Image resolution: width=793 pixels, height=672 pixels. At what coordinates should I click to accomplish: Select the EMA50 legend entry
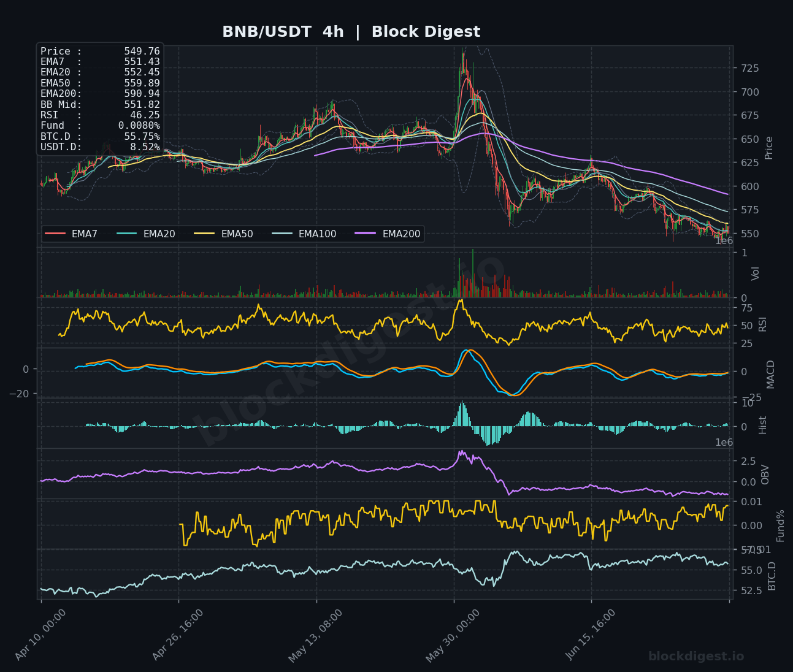click(x=223, y=234)
